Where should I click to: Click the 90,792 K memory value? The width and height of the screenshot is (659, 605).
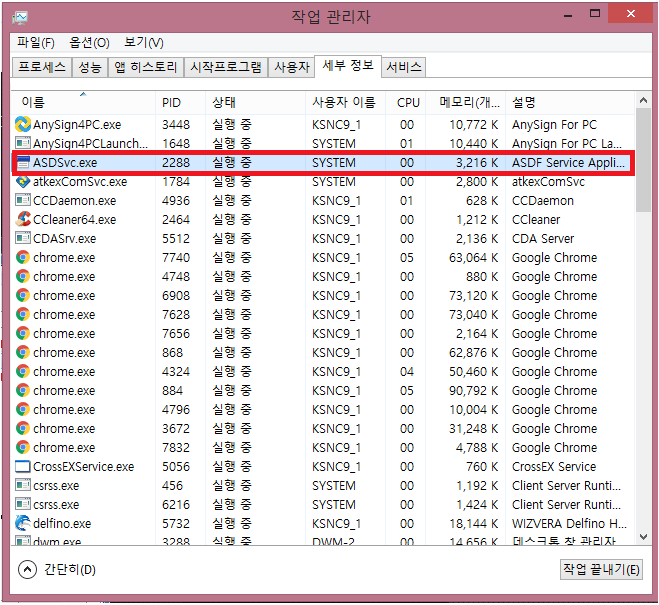click(473, 391)
